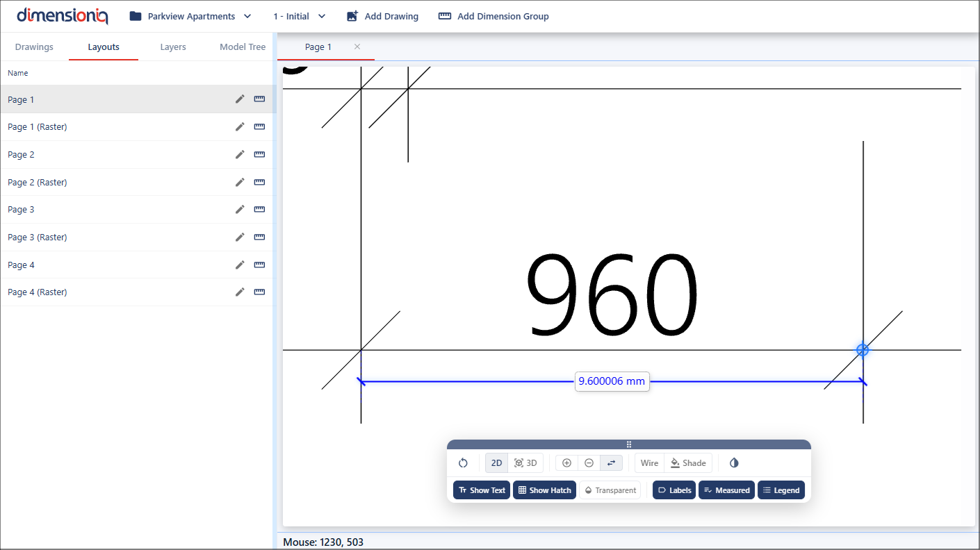
Task: Enable Transparent mode
Action: (610, 490)
